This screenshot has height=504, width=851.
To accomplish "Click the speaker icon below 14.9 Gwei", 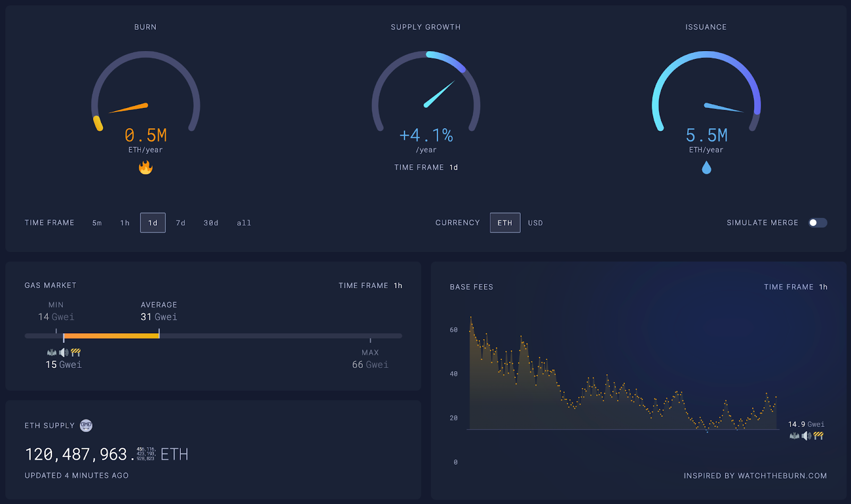I will 807,436.
